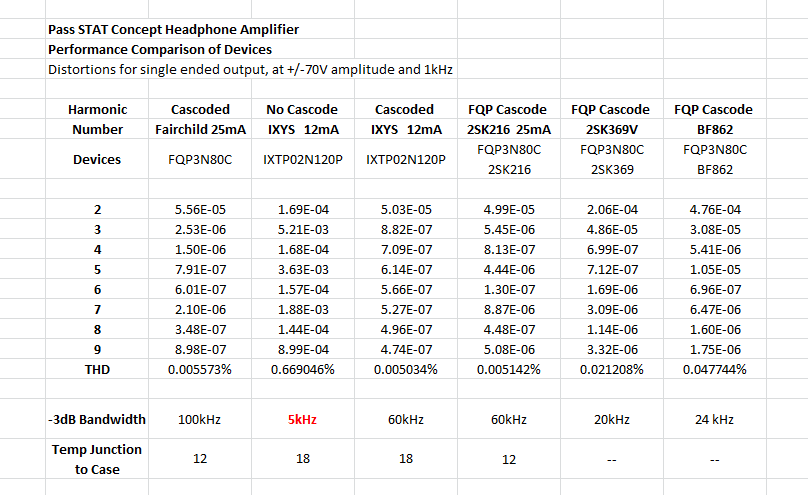Select the '1.50E-06' value cell
This screenshot has width=808, height=495.
point(200,250)
